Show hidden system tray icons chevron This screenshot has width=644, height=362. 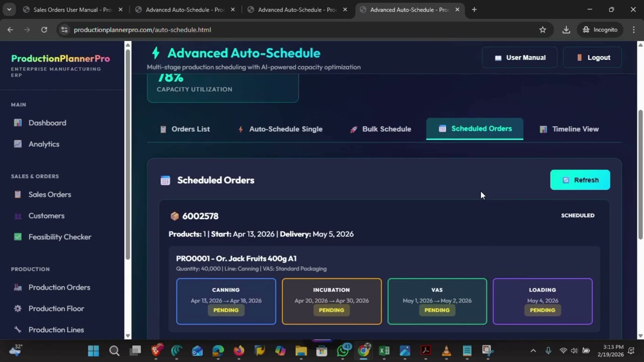coord(533,350)
